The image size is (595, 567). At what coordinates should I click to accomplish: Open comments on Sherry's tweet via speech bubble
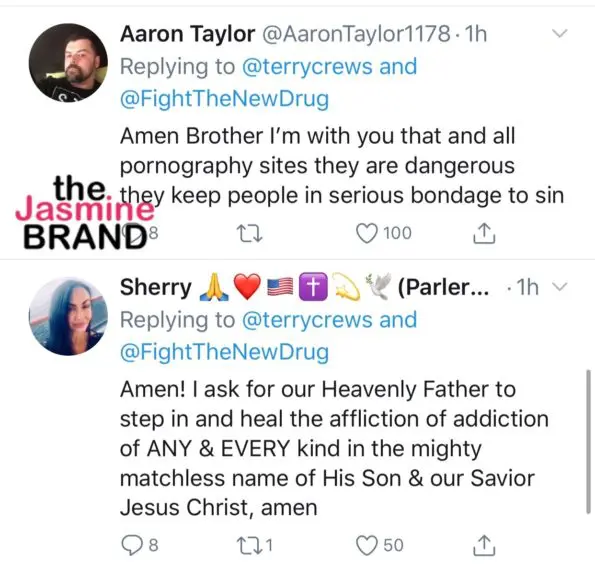pos(132,545)
